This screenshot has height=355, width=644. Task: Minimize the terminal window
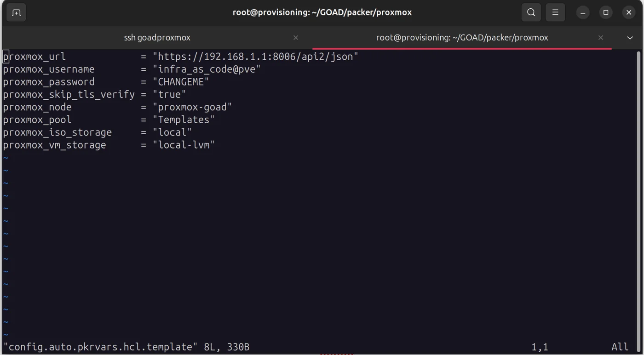pyautogui.click(x=583, y=12)
